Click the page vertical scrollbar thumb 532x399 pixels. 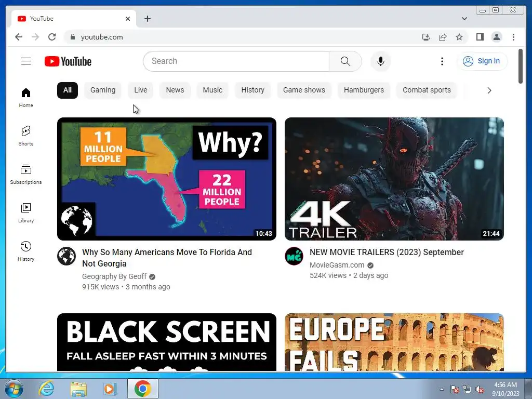(521, 66)
